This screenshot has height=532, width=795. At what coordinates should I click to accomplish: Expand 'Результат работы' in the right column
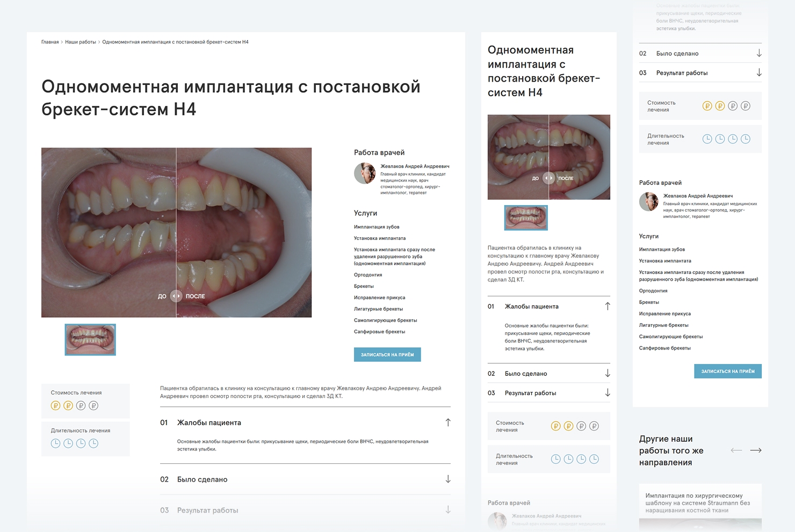click(x=700, y=73)
